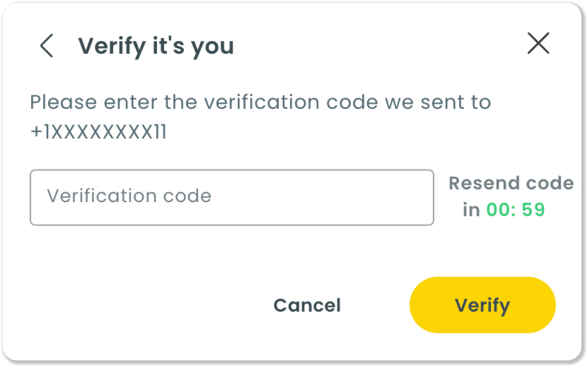Focus the Verification code input field
This screenshot has width=588, height=367.
tap(232, 197)
